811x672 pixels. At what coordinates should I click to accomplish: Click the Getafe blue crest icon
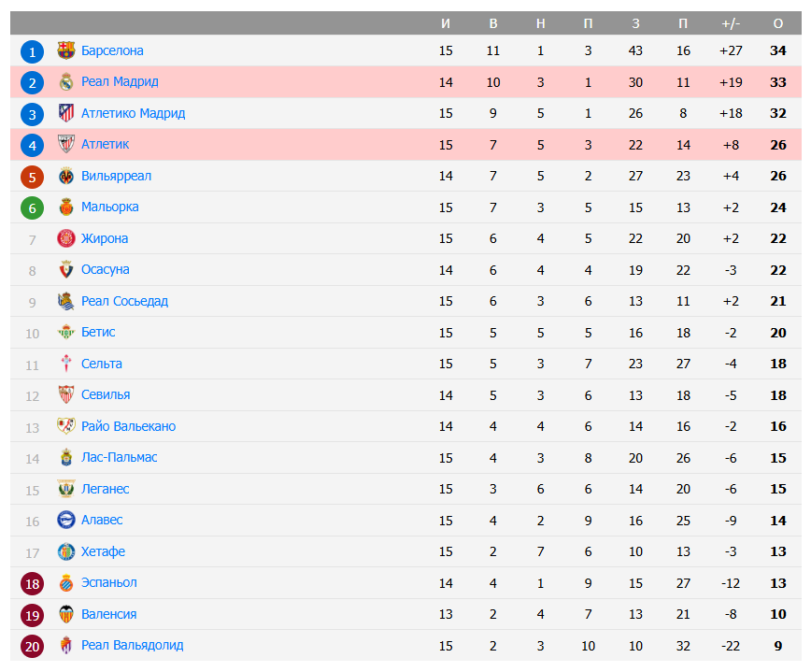coord(65,551)
